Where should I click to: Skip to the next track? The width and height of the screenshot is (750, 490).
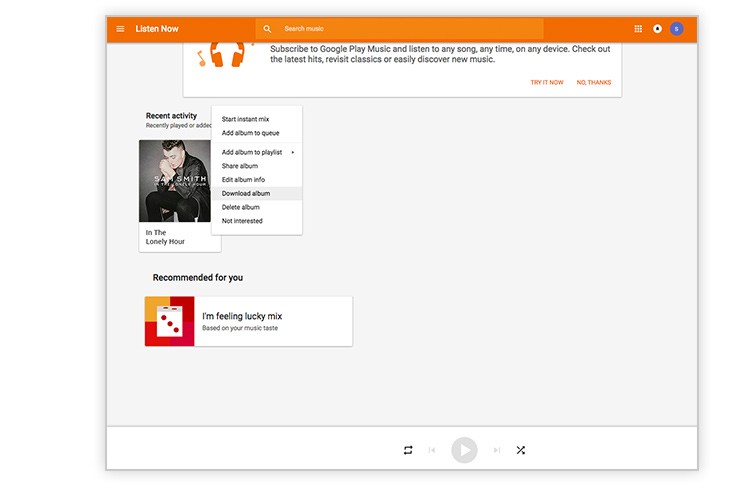pos(496,450)
